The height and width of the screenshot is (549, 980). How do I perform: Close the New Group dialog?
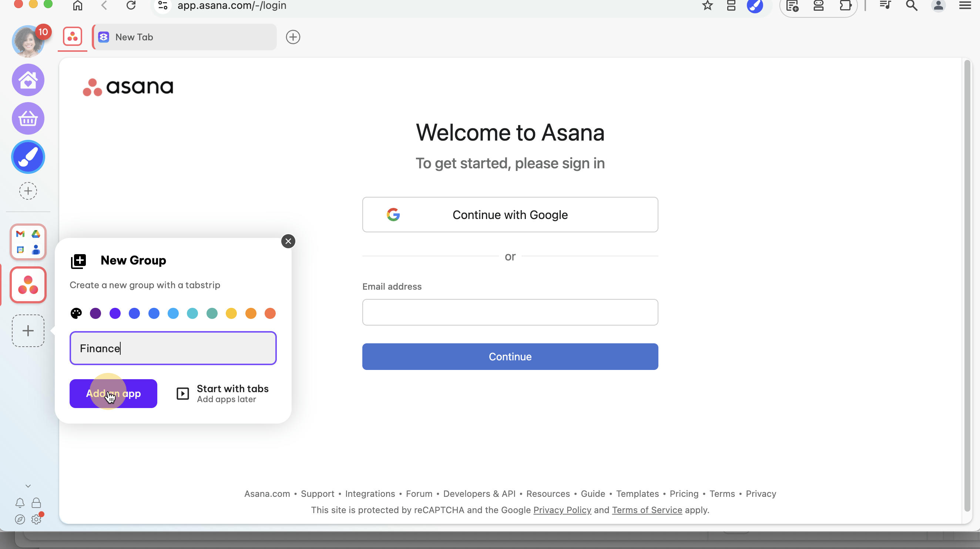pos(288,241)
